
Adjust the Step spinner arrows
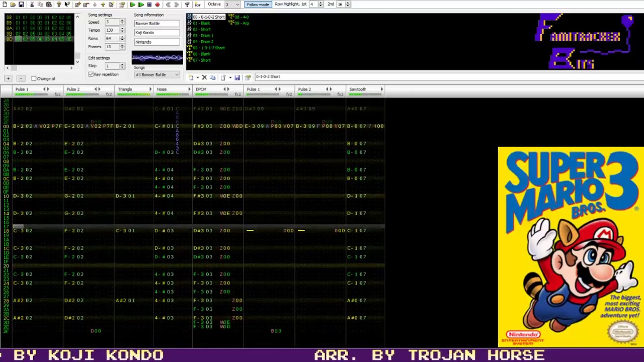tap(122, 66)
